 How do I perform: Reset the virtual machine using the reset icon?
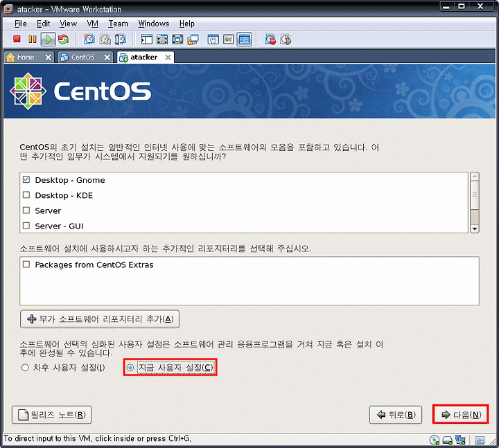63,39
